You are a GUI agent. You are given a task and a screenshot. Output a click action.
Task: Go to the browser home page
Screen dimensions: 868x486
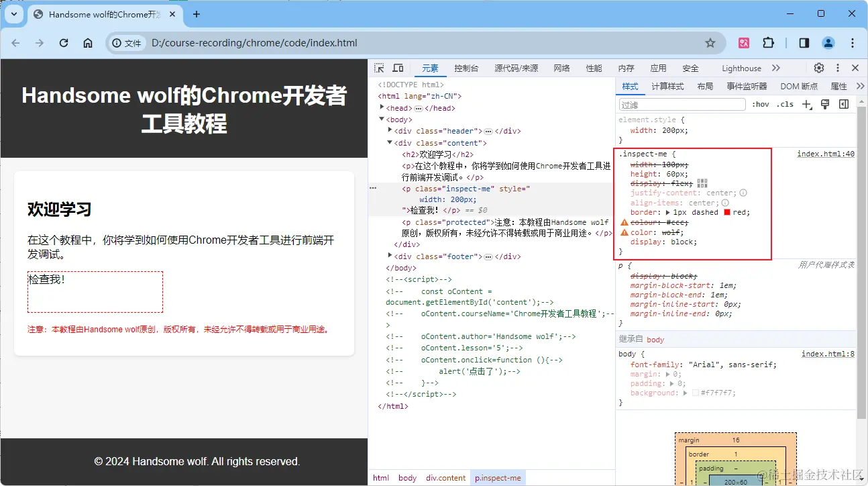[88, 43]
